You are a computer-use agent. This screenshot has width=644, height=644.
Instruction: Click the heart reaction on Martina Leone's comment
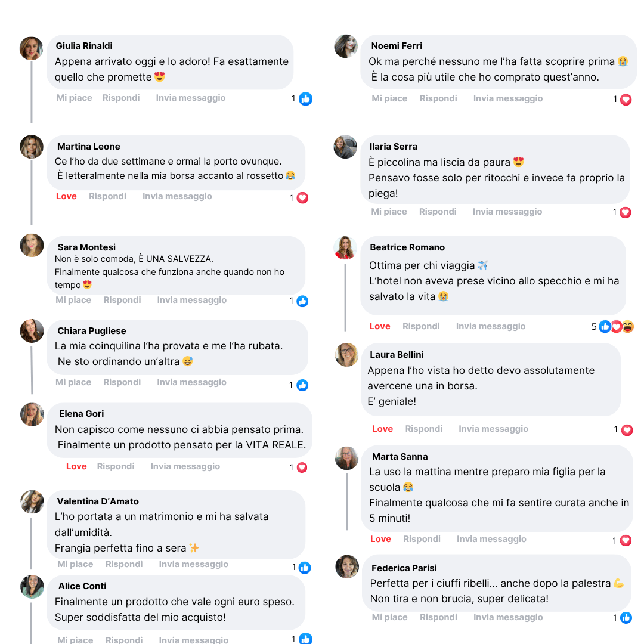[x=302, y=198]
